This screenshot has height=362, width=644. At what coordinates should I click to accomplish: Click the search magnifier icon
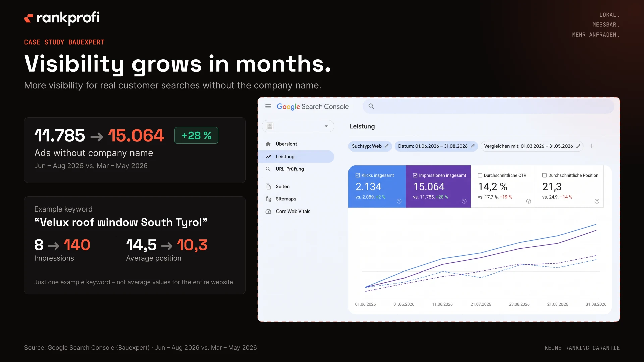pos(371,106)
